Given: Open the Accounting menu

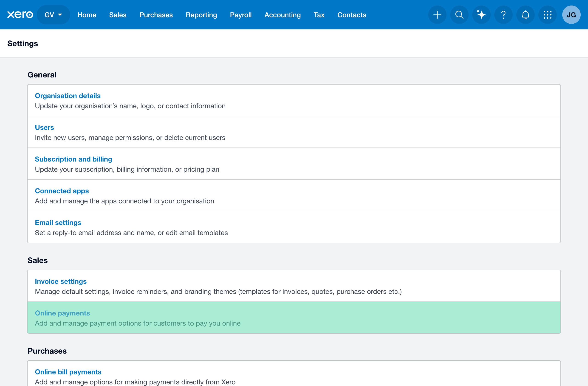Looking at the screenshot, I should coord(282,15).
